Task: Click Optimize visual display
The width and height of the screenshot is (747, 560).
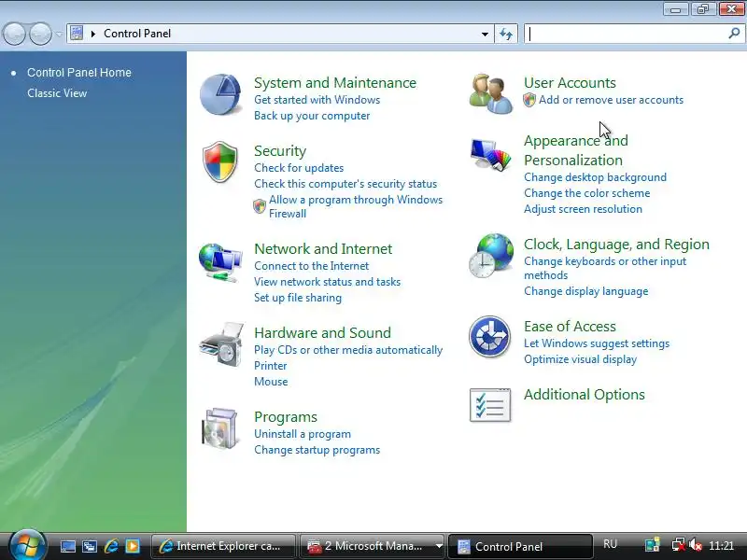Action: (580, 359)
